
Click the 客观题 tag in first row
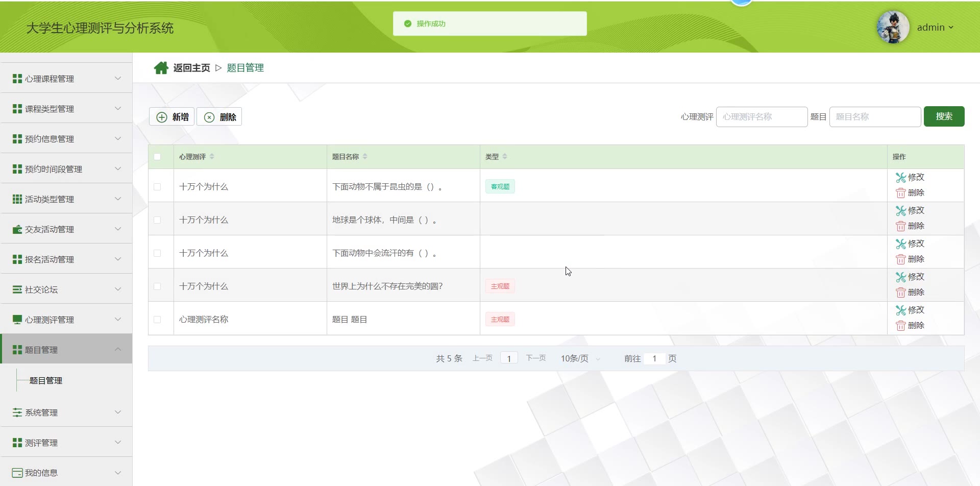click(500, 187)
